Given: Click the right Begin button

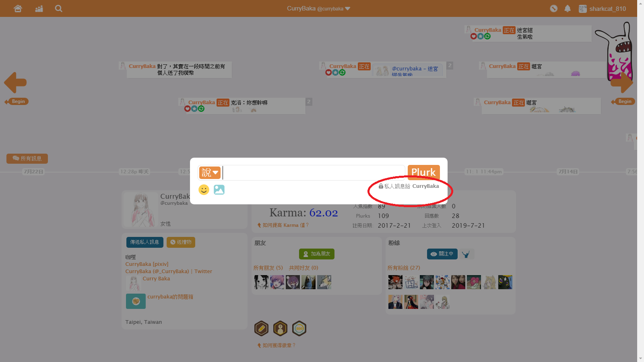Looking at the screenshot, I should [x=623, y=101].
